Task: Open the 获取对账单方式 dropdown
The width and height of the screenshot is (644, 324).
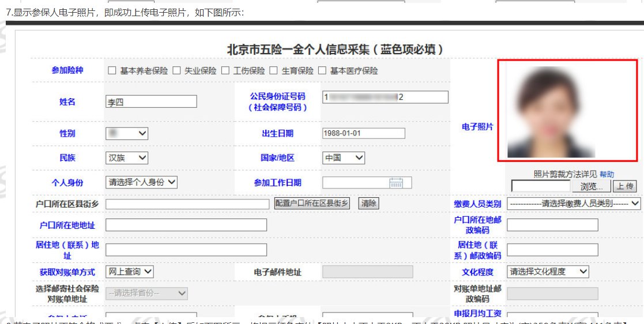Action: pyautogui.click(x=130, y=272)
